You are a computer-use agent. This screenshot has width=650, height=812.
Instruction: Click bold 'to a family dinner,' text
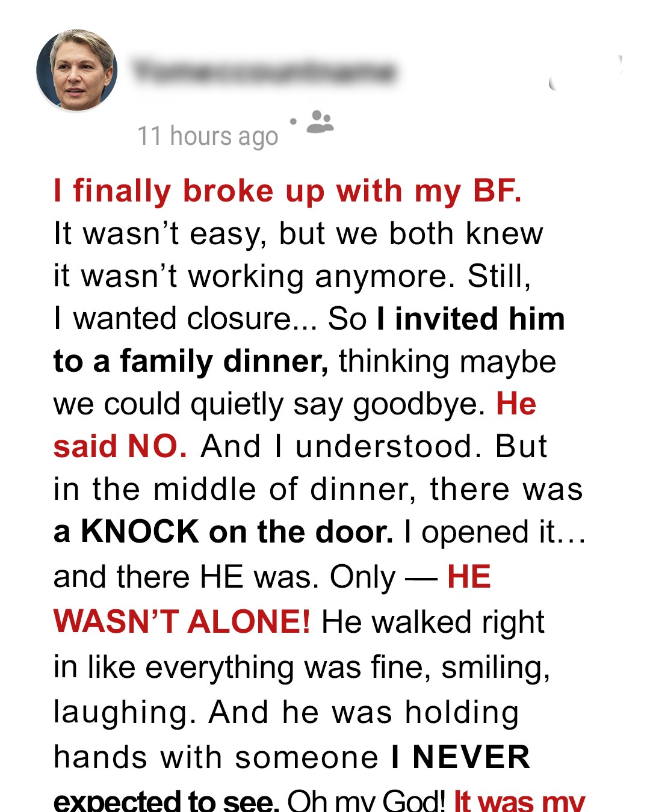pyautogui.click(x=191, y=361)
